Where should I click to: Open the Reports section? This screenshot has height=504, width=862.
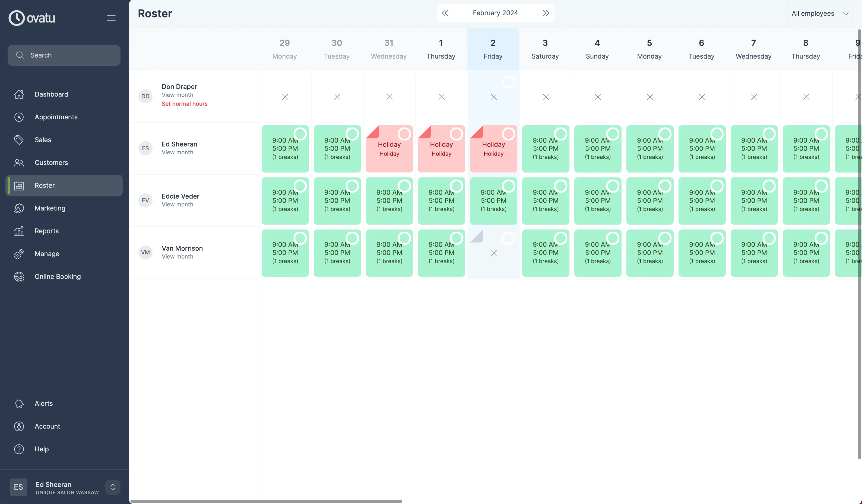(x=46, y=231)
